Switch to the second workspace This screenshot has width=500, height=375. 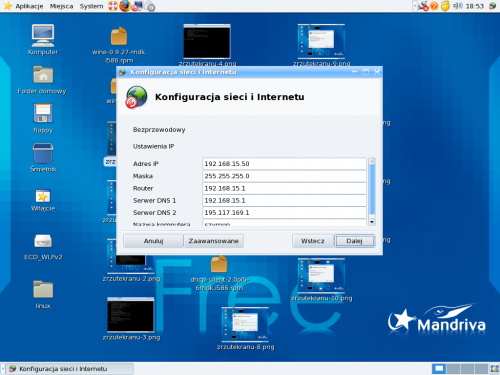tap(453, 368)
